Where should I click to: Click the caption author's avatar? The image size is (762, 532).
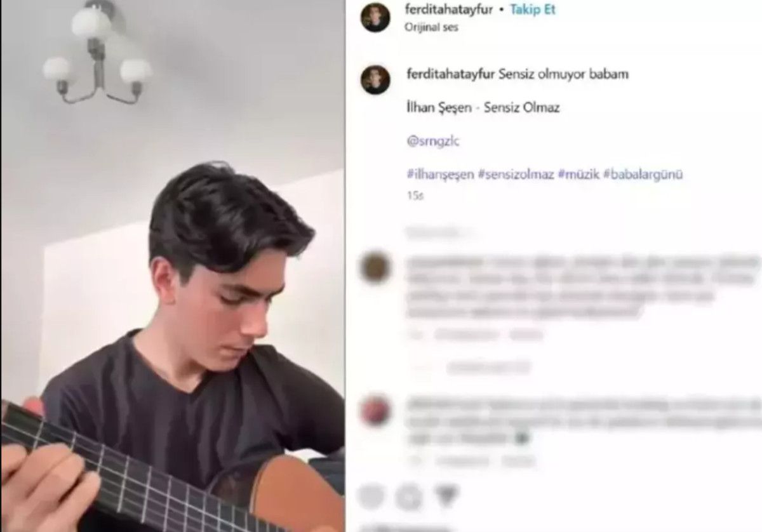pos(375,80)
